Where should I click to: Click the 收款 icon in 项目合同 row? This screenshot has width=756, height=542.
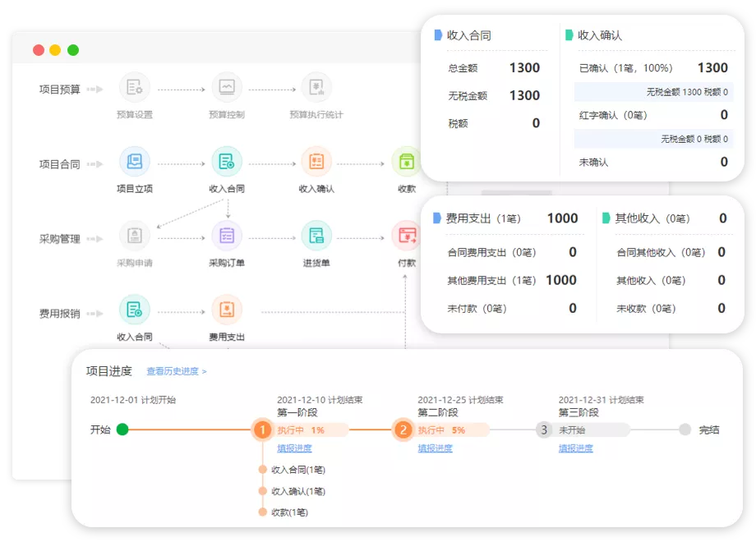pyautogui.click(x=406, y=162)
